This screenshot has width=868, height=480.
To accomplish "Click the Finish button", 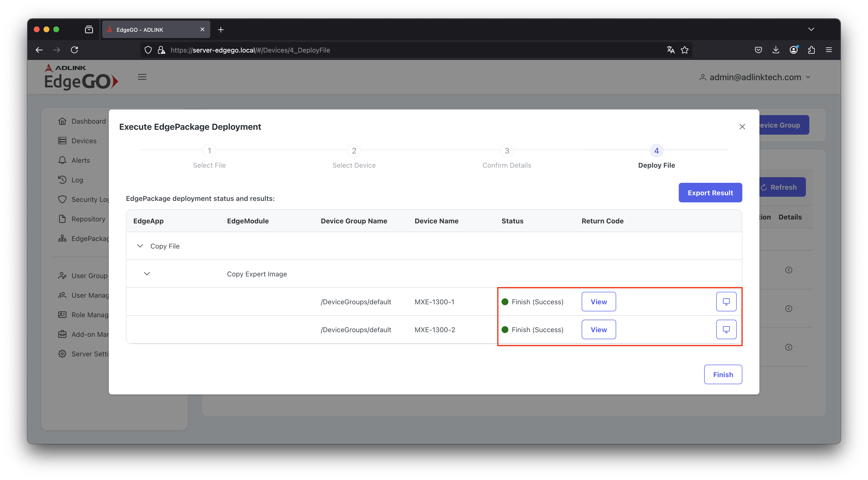I will click(723, 374).
